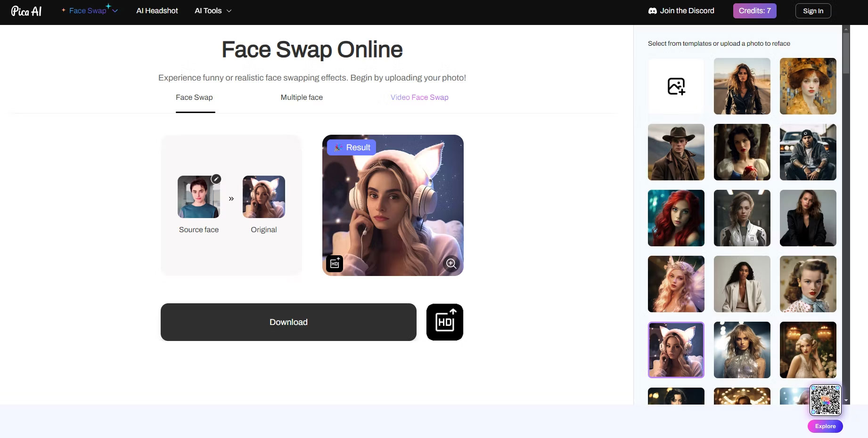
Task: Click the Discord icon in the top bar
Action: click(652, 10)
